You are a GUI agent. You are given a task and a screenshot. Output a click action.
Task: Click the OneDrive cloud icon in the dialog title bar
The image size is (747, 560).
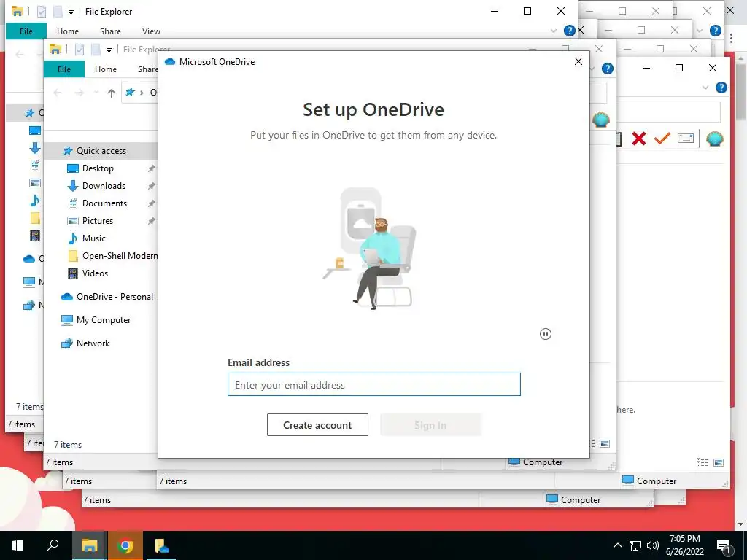(x=170, y=61)
